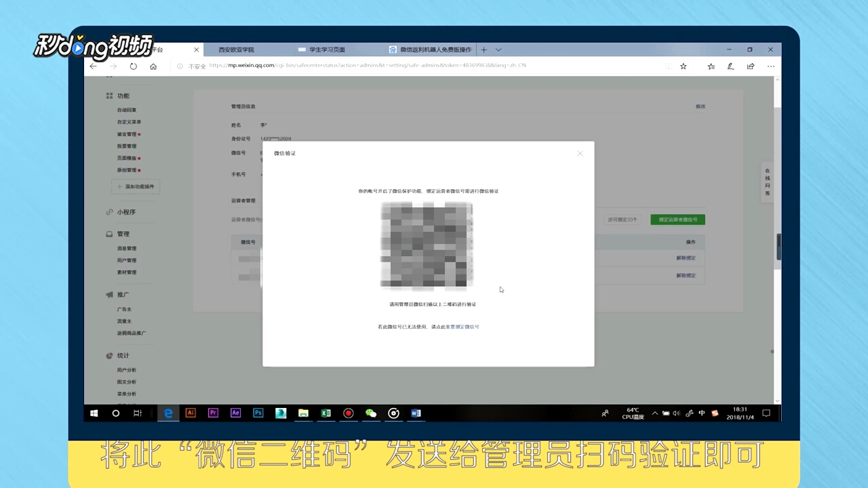Click the 添加功能插件 button
Screen dimensions: 868x488
[x=136, y=186]
